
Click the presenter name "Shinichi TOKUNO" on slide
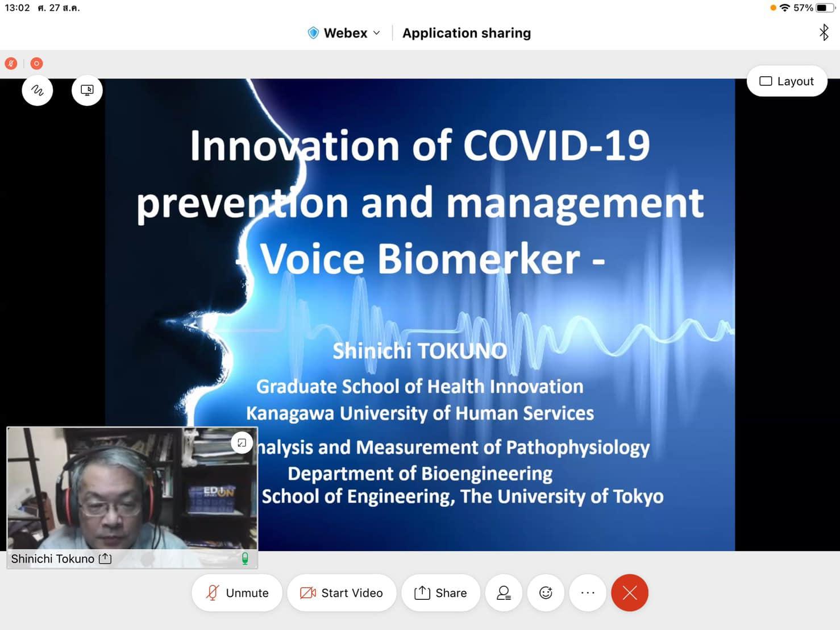point(419,351)
